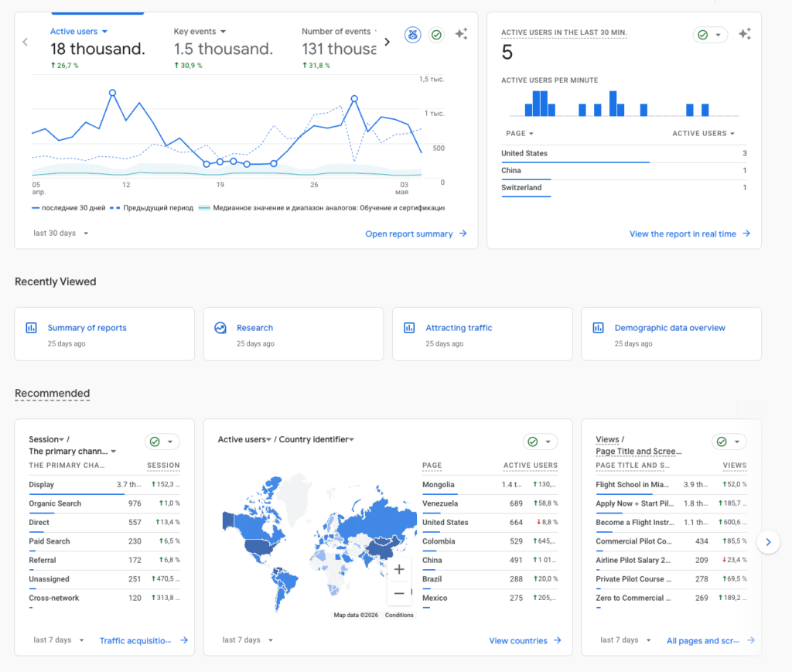
Task: Open insights sparkle icon in the overview card
Action: (x=461, y=34)
